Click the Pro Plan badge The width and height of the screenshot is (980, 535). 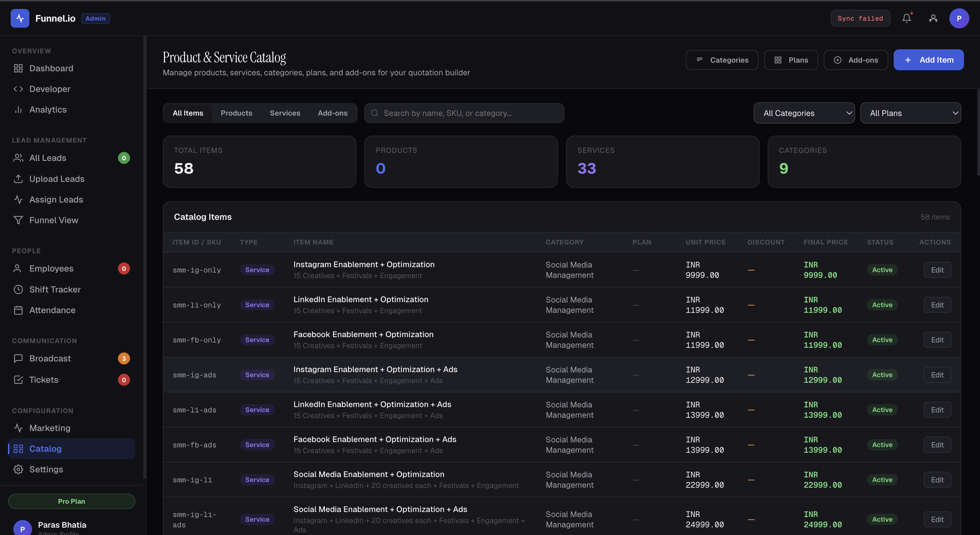click(x=72, y=501)
